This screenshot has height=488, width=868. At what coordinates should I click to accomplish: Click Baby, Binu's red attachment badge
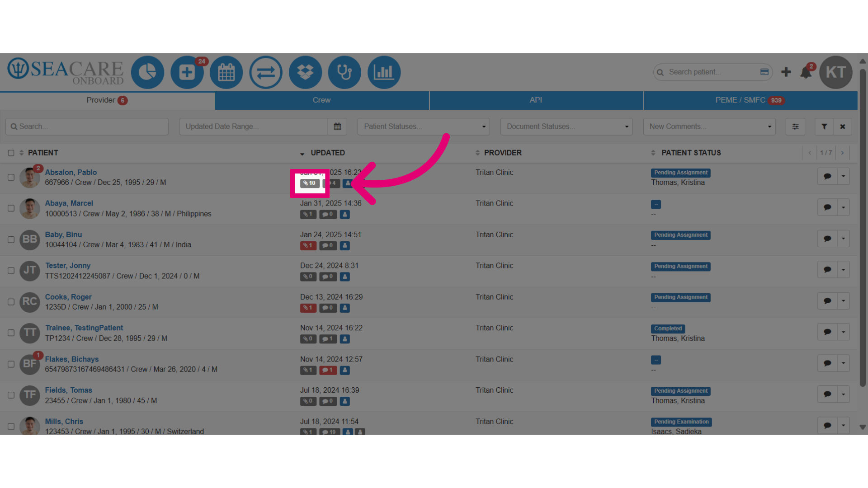(x=308, y=246)
